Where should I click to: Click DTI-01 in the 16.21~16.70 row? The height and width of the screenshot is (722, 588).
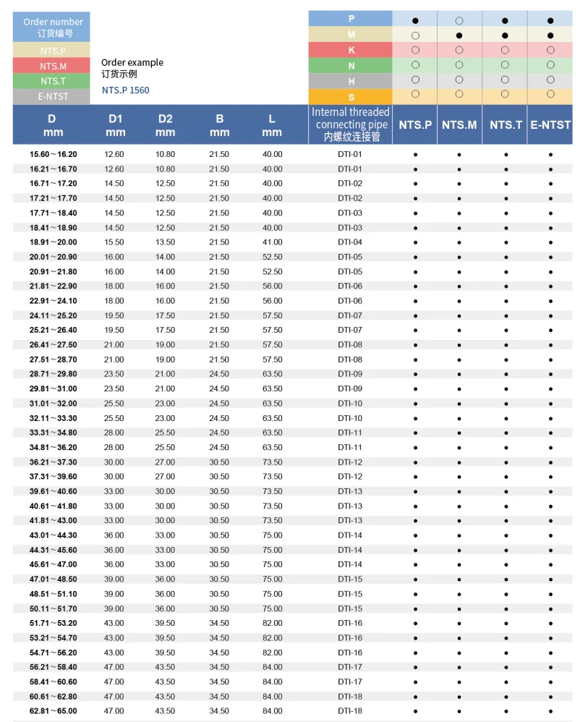pos(350,169)
